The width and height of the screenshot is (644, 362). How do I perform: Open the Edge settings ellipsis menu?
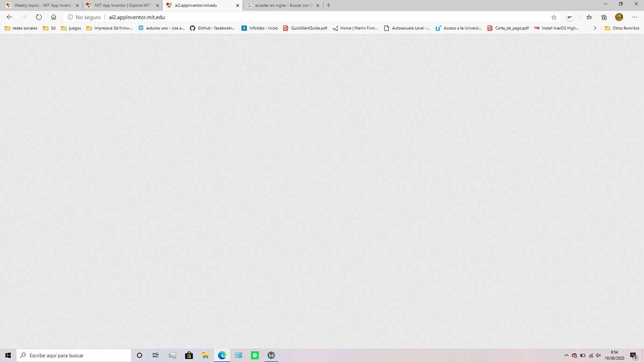[634, 17]
